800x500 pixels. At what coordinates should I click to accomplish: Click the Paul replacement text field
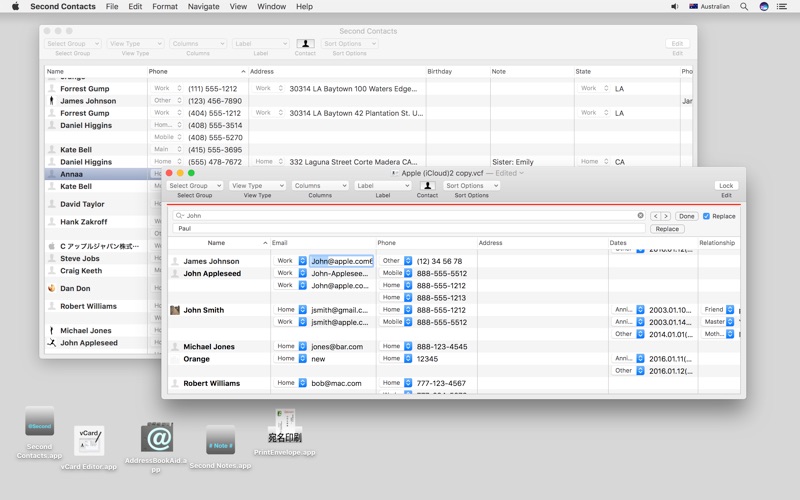point(409,229)
